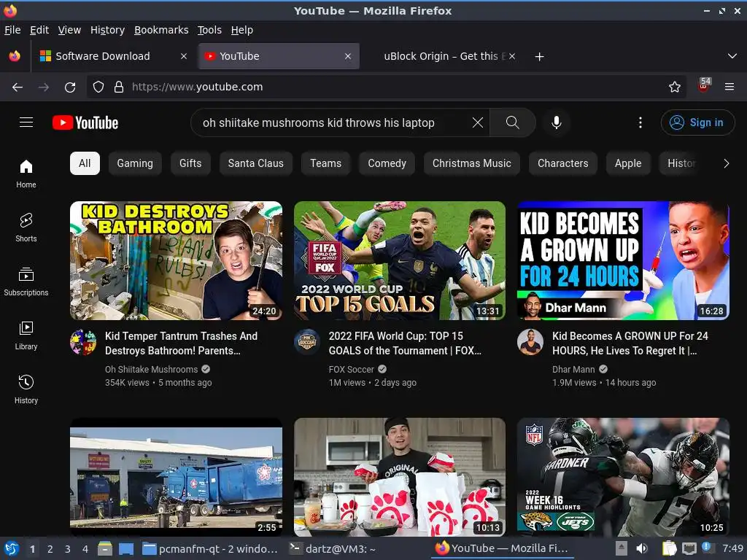
Task: Go back with browser back arrow
Action: [x=18, y=87]
